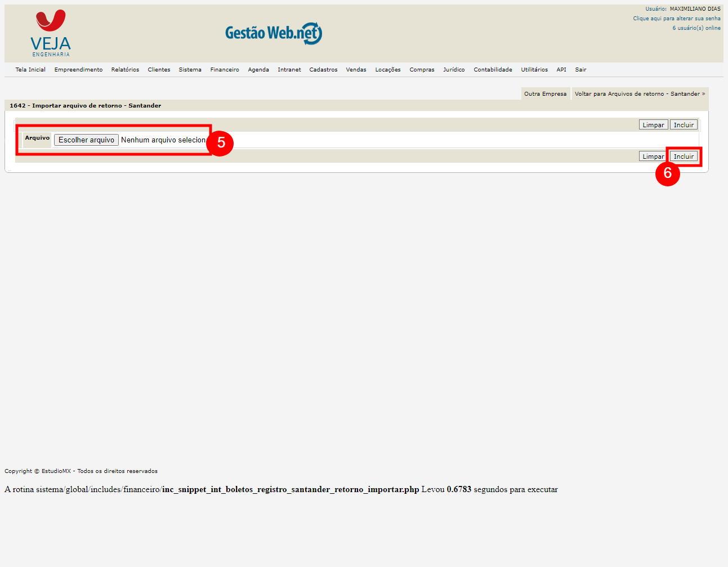View the 6 usuário(s) online link
Screen dimensions: 728x567
coord(696,28)
